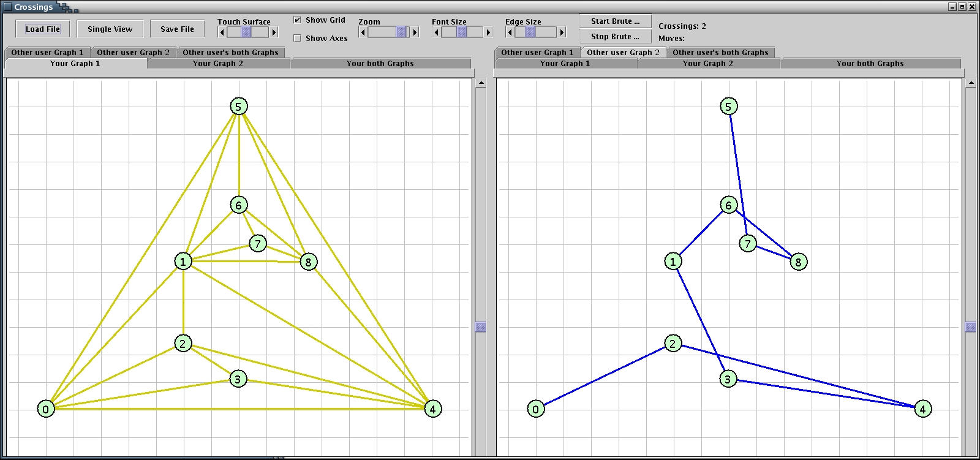Click node 4 in the blue graph
Screen dimensions: 980x460
pyautogui.click(x=923, y=409)
